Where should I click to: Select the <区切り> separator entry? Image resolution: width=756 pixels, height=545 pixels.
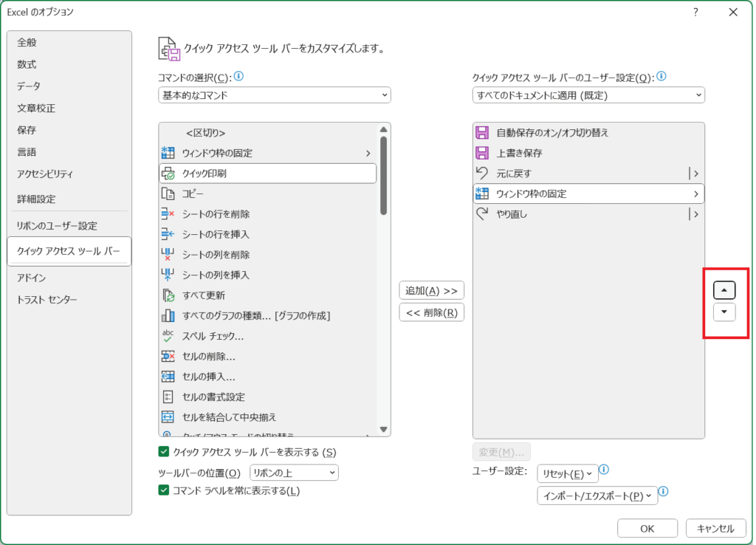pos(267,133)
